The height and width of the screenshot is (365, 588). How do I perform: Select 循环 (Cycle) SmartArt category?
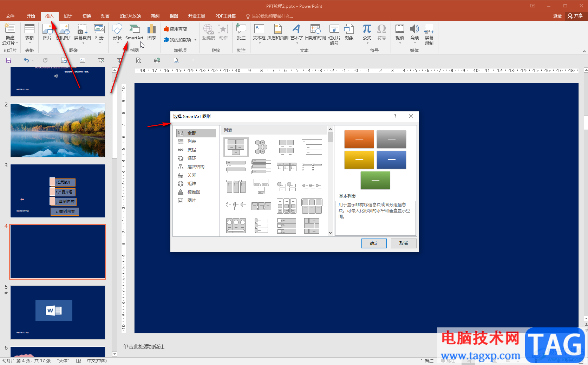(196, 158)
